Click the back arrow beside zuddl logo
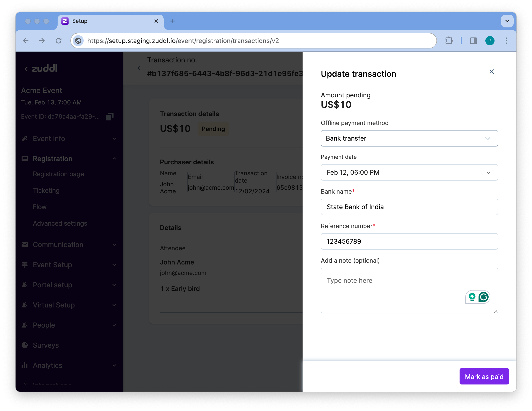 point(26,69)
